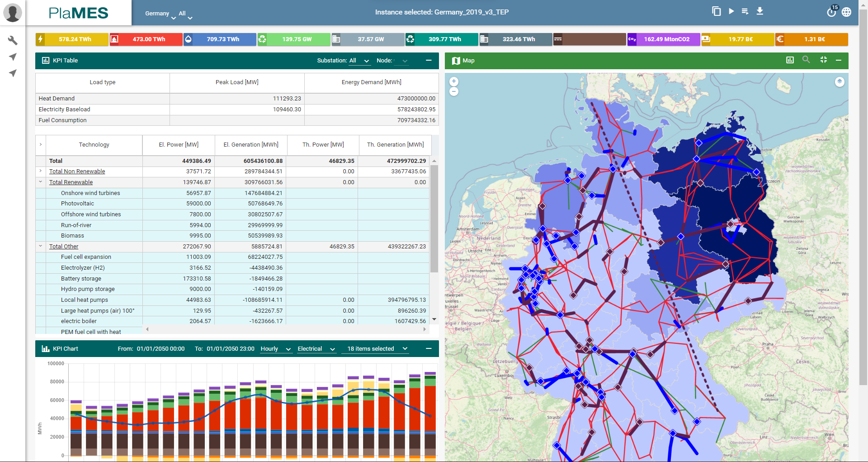
Task: Click the Total Other link
Action: [x=64, y=246]
